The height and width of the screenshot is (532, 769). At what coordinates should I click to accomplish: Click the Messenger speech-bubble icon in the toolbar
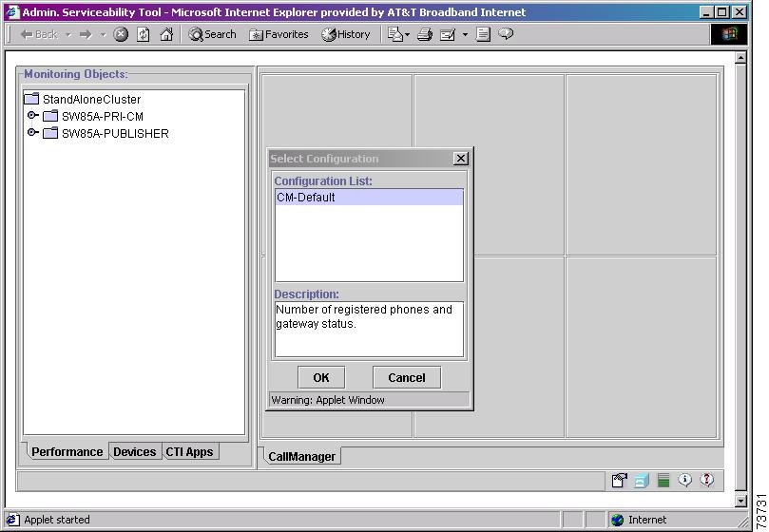coord(506,34)
